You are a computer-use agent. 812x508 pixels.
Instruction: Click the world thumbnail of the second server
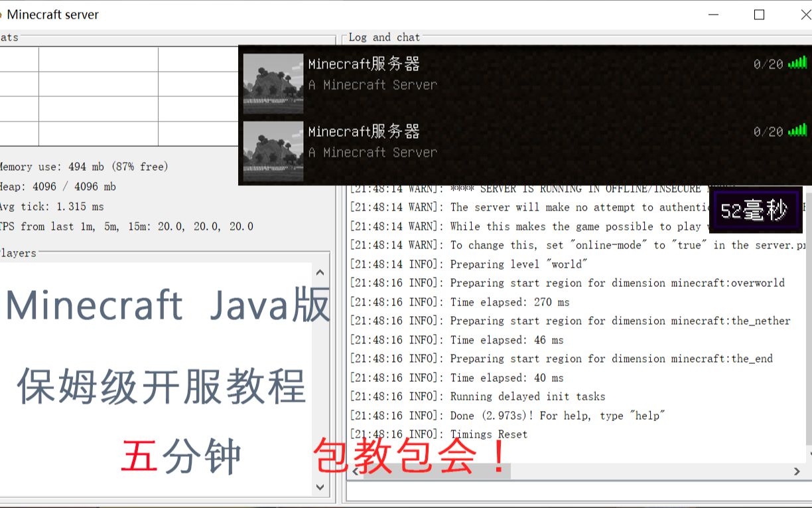(x=273, y=150)
